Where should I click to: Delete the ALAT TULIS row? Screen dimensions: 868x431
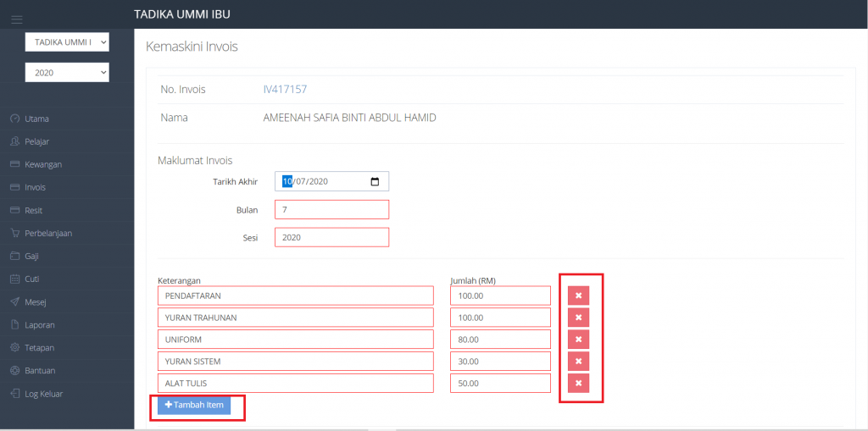[578, 384]
